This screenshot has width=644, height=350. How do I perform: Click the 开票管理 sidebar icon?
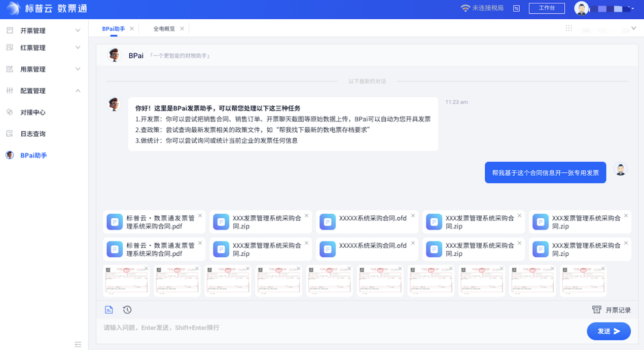10,30
